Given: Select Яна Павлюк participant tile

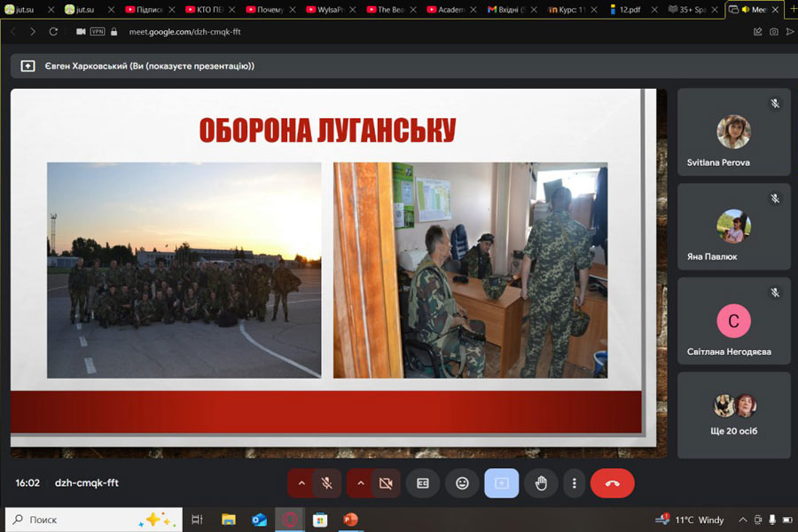Looking at the screenshot, I should point(733,227).
